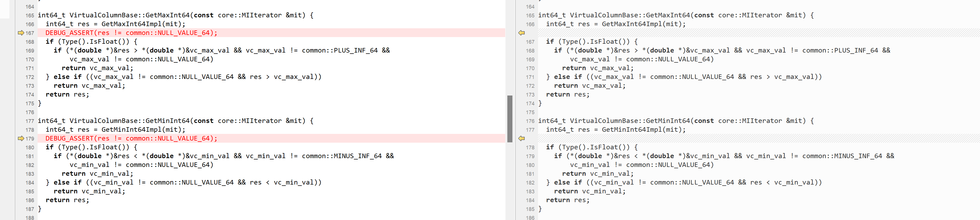Select DEBUG_ASSERT text on left line 179
Screen dimensions: 980x220
pos(131,139)
